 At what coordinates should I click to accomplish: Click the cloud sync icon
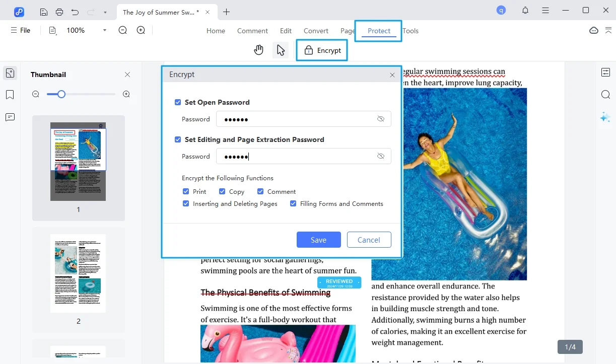pos(594,30)
